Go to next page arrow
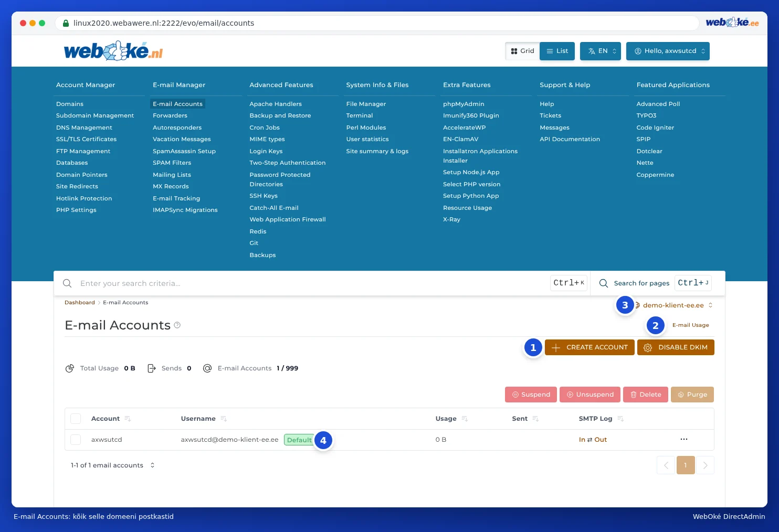 coord(706,465)
